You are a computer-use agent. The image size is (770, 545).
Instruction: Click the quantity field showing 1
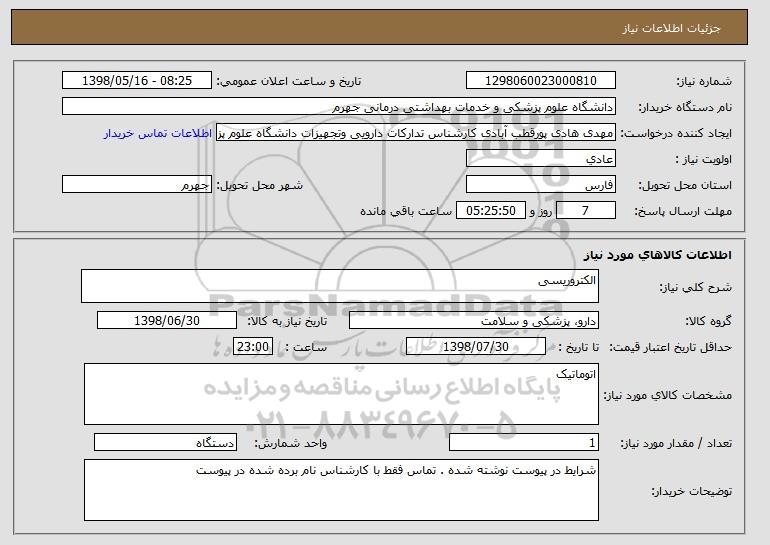tap(524, 442)
